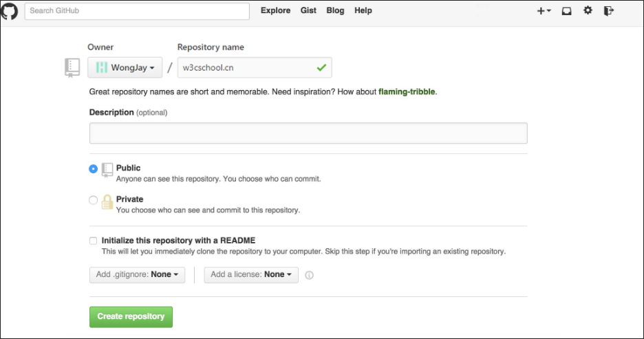Open the Add .gitignore dropdown
644x339 pixels.
coord(137,274)
